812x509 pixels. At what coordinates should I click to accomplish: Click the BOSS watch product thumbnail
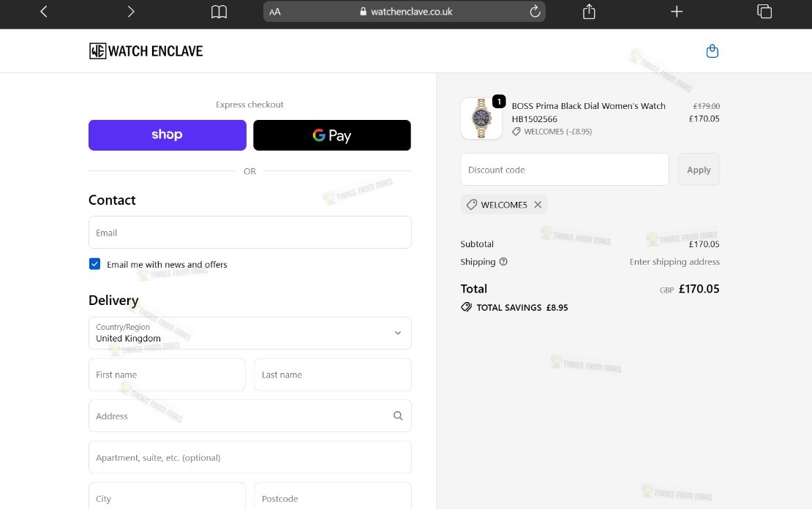481,118
